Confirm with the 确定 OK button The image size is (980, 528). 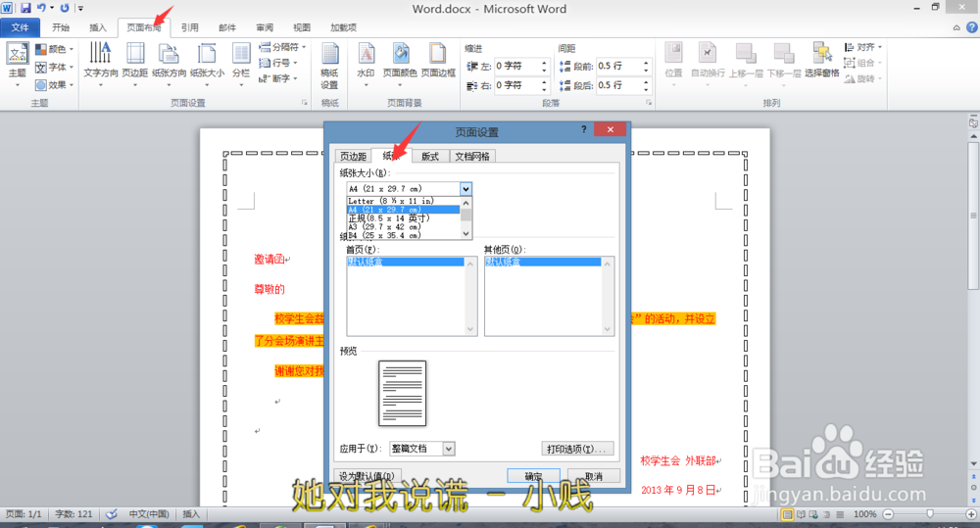click(533, 475)
